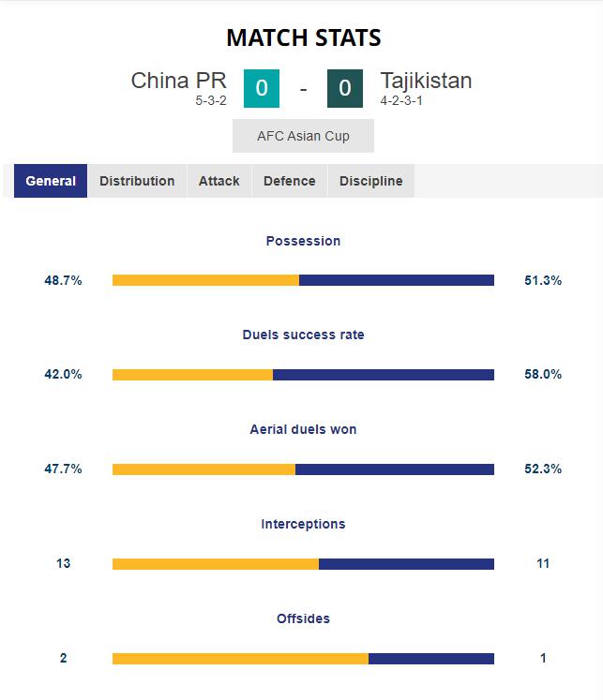Switch to the Distribution tab
This screenshot has width=603, height=700.
coord(137,181)
